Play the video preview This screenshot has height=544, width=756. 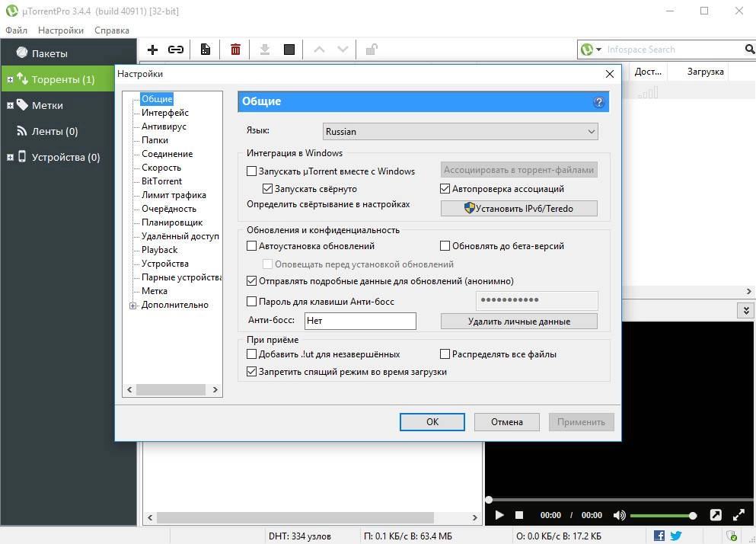coord(499,515)
